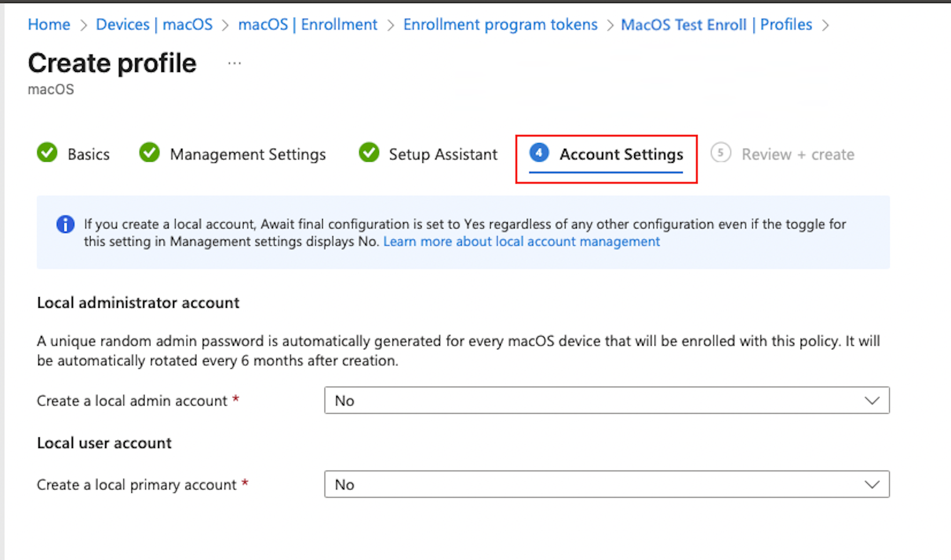Screen dimensions: 951x560
Task: Click MacOS Test Enroll | Profiles breadcrumb
Action: click(716, 24)
